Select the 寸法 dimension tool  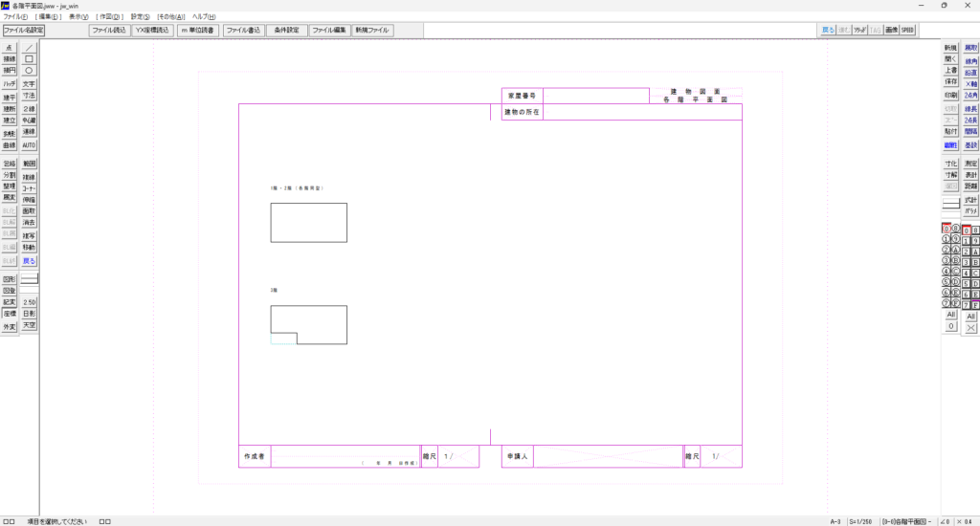pos(29,96)
